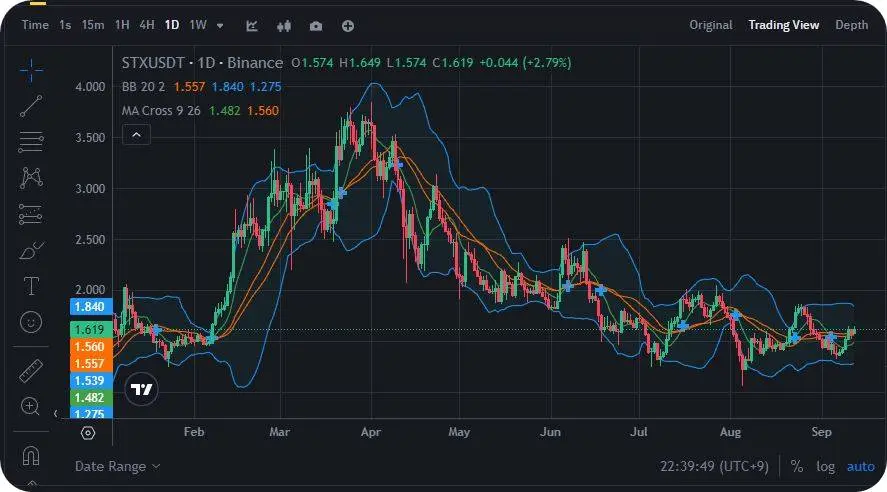
Task: Toggle auto scale mode
Action: click(x=860, y=467)
